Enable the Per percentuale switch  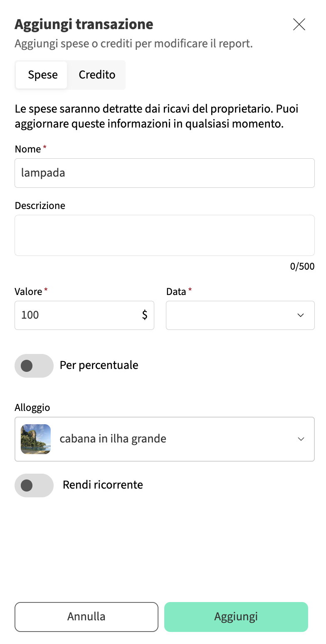click(34, 366)
